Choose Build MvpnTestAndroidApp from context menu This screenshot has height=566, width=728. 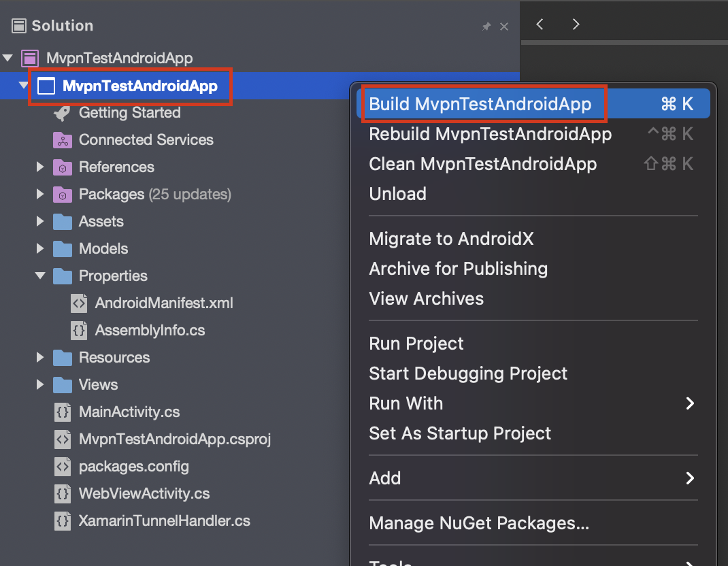pyautogui.click(x=533, y=103)
